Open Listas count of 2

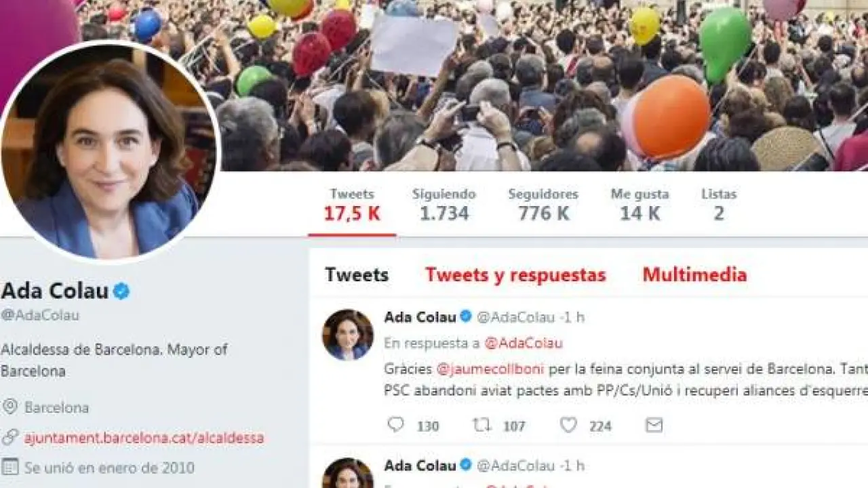click(719, 205)
